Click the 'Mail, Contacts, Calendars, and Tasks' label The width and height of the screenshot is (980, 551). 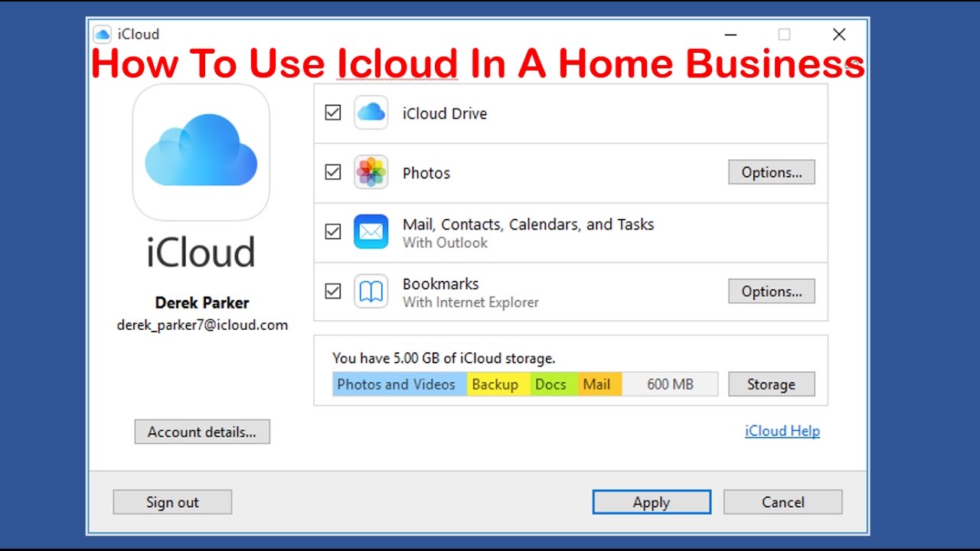(x=528, y=224)
